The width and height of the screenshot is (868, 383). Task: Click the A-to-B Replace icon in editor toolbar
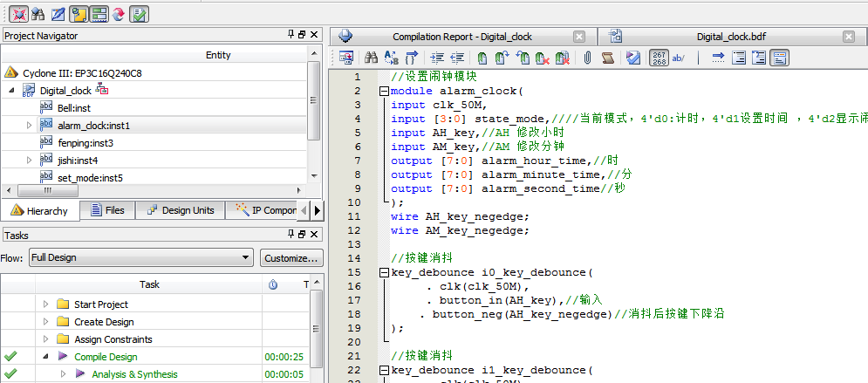(x=391, y=58)
